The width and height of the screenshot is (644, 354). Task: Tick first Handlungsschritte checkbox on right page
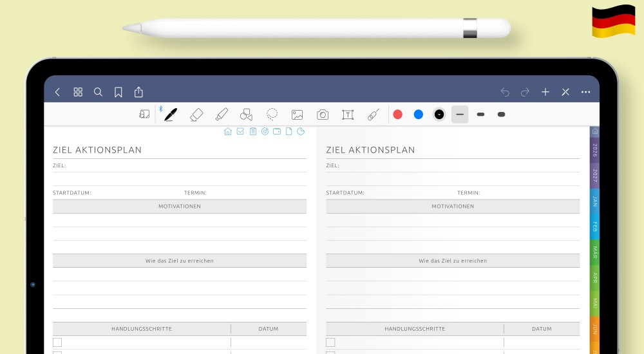[330, 342]
